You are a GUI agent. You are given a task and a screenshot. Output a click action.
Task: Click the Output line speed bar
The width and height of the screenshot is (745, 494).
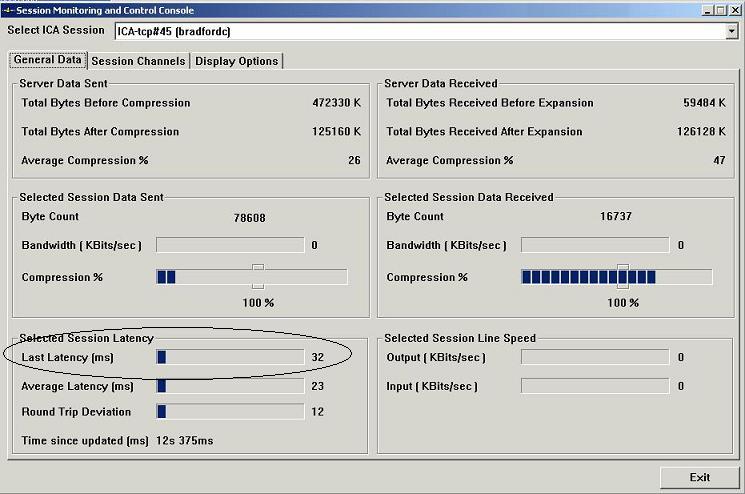(595, 357)
